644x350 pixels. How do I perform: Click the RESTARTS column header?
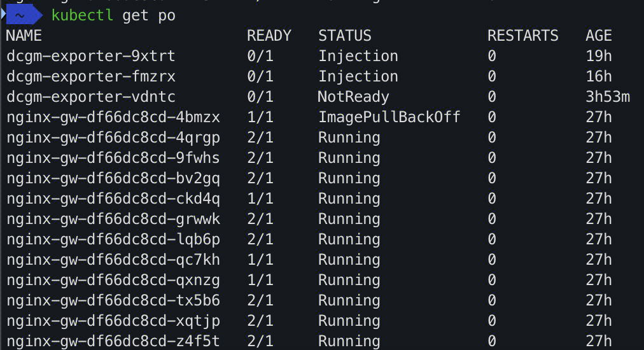click(x=523, y=36)
